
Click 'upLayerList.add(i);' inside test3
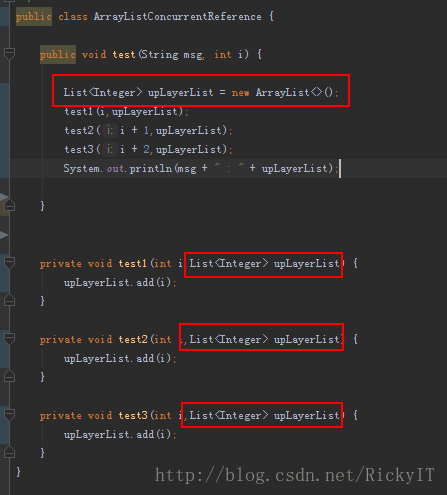120,435
